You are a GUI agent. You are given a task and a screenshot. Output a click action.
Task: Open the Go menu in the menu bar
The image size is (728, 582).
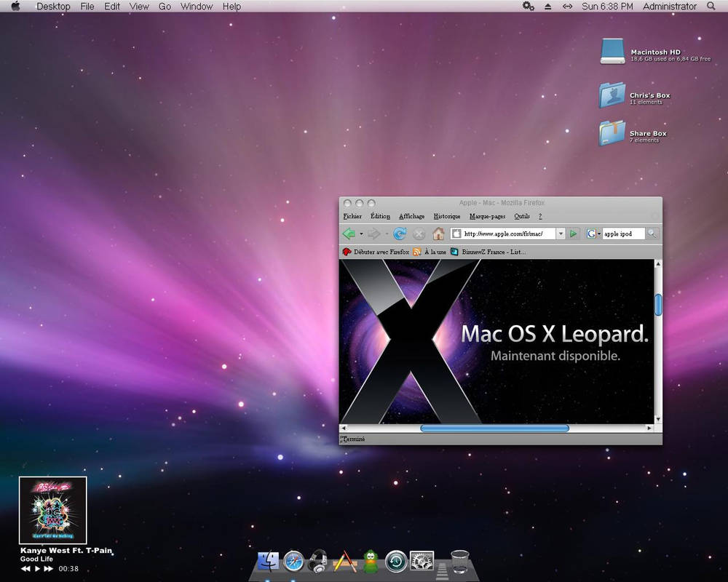(165, 7)
